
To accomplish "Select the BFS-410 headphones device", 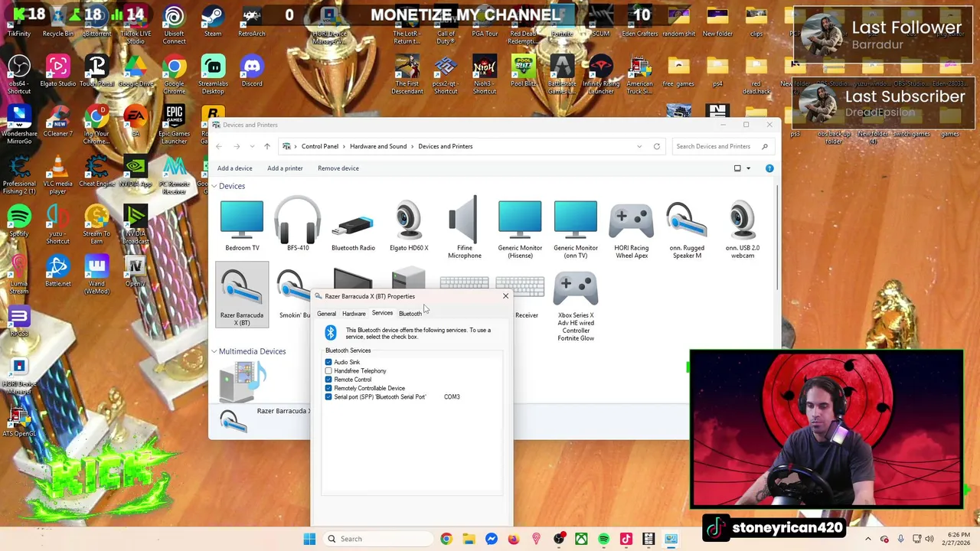I will (298, 224).
